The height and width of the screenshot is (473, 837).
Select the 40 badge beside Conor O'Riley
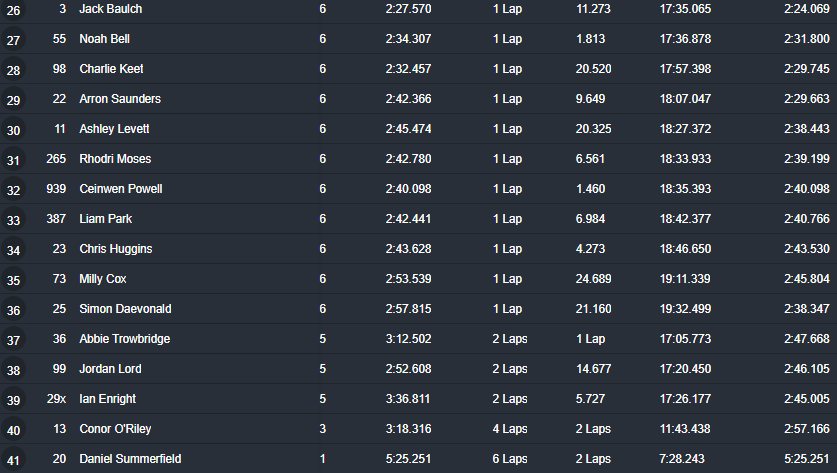pos(13,430)
